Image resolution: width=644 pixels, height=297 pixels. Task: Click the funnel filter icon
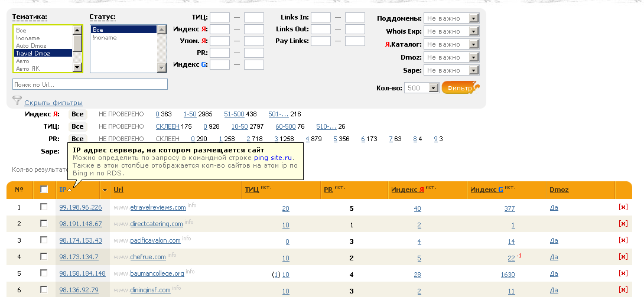(17, 100)
